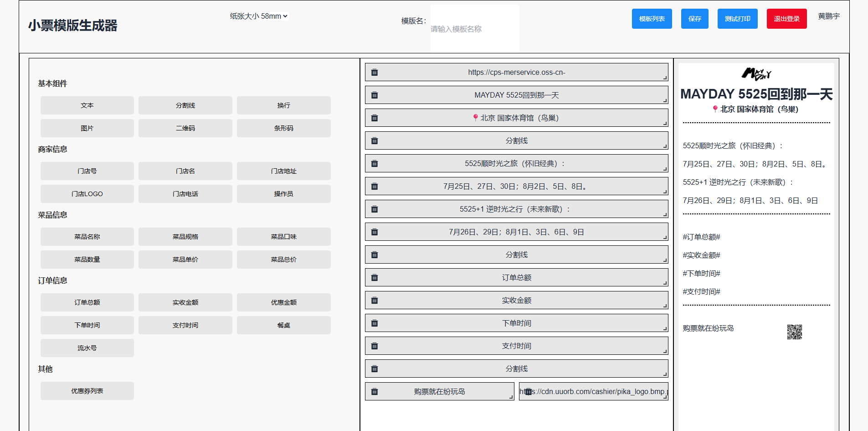Insert 订单总额 from the component palette
This screenshot has height=431, width=868.
pos(87,302)
